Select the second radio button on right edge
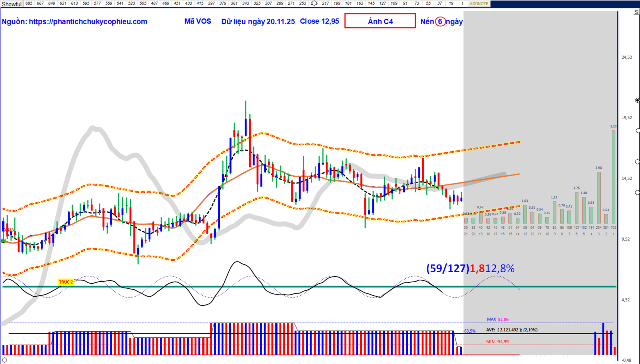Screen dimensions: 640x364 [x=637, y=131]
